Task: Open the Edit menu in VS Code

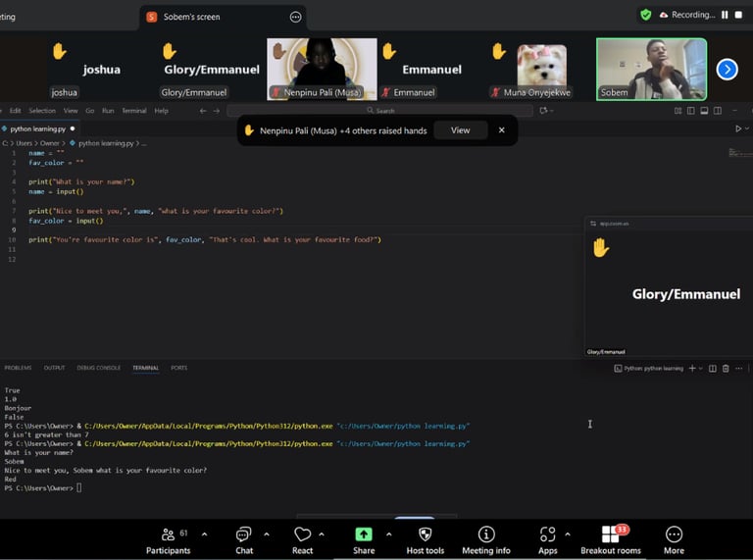Action: pyautogui.click(x=16, y=111)
